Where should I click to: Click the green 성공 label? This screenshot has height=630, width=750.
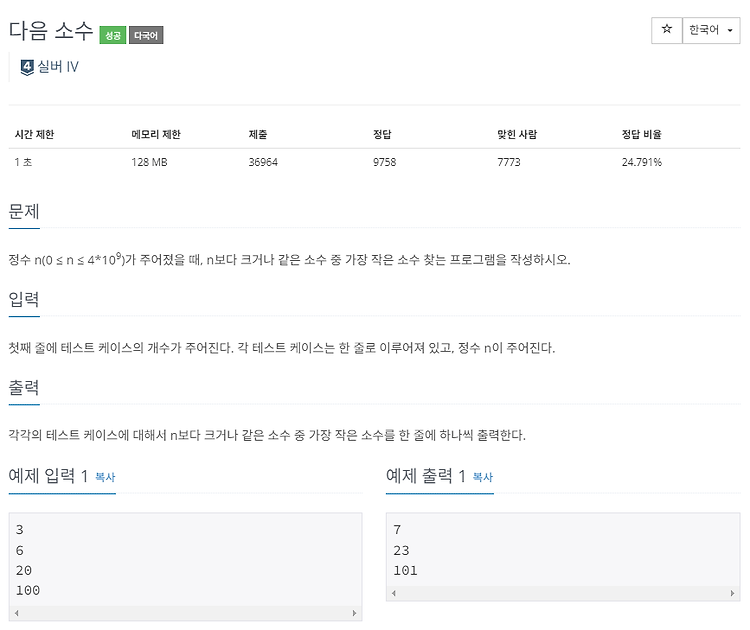(x=113, y=35)
